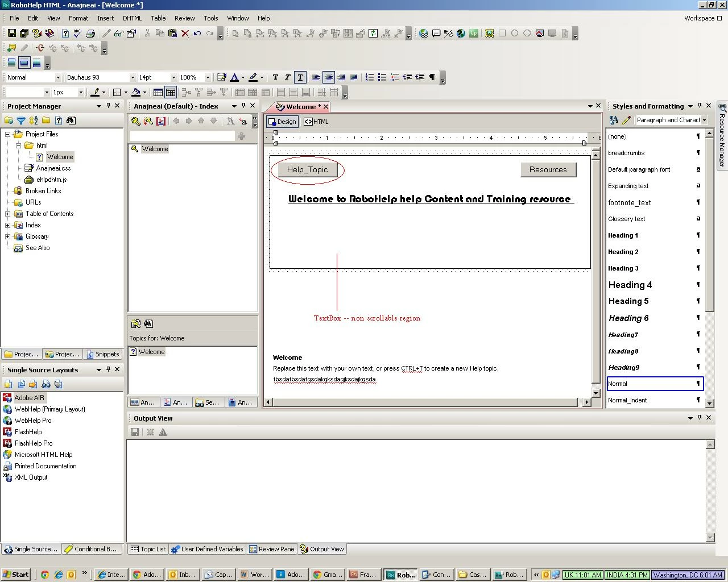The image size is (728, 582).
Task: Run the spell check icon
Action: (77, 34)
